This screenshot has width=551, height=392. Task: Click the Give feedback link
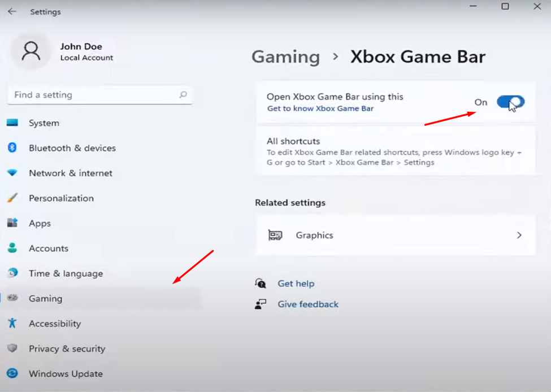(308, 304)
